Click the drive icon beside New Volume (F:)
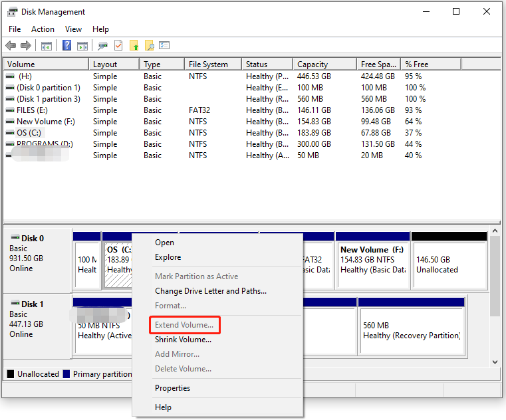The image size is (506, 420). click(10, 122)
